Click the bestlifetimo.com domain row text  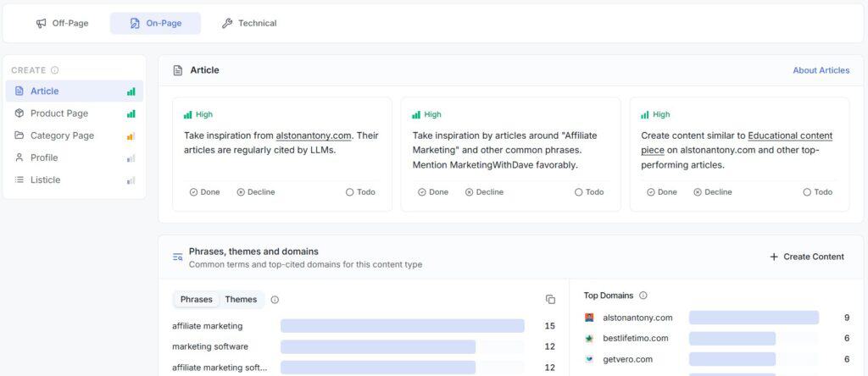[x=636, y=339]
